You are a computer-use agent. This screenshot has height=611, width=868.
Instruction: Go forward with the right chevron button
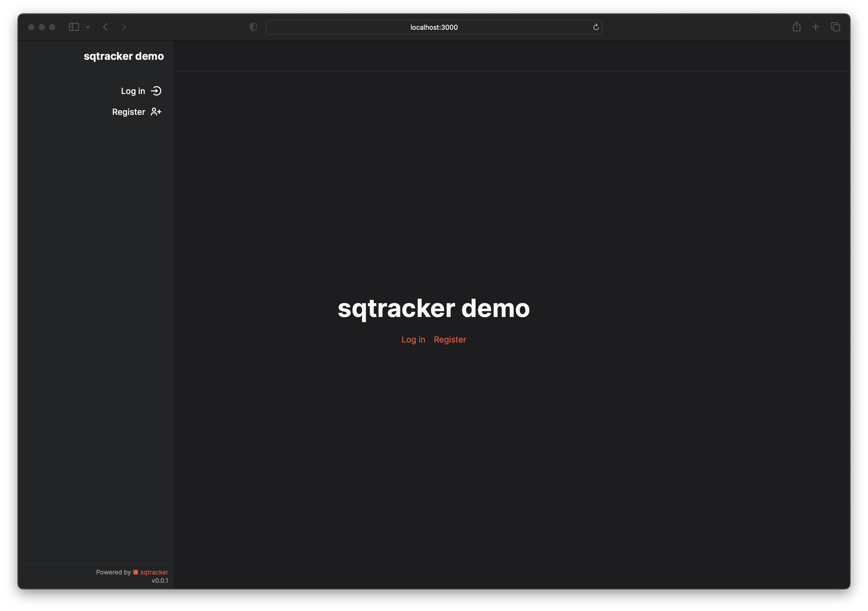pos(124,27)
